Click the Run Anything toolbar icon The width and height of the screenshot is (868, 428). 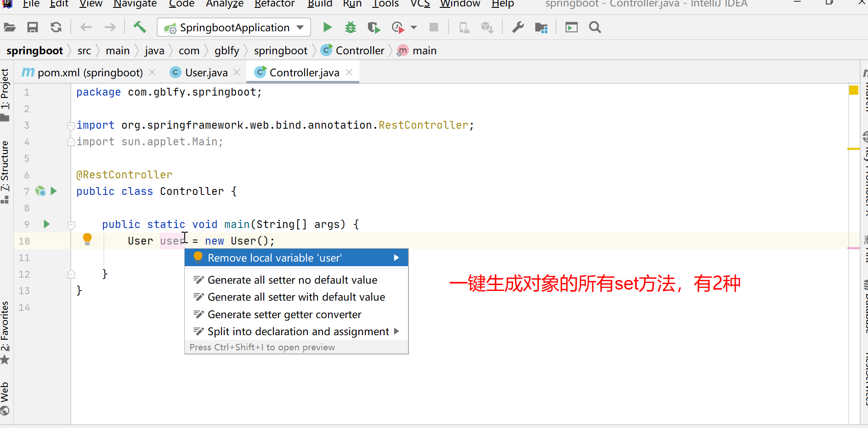click(x=572, y=28)
